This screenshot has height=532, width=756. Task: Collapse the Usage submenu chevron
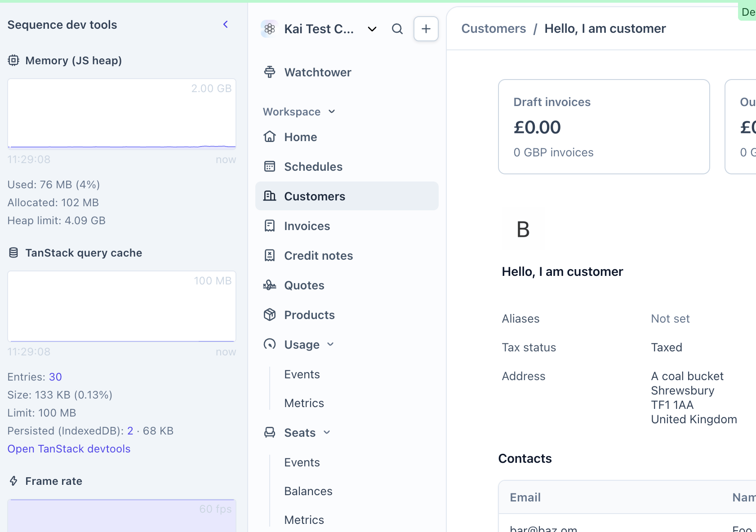pos(330,344)
